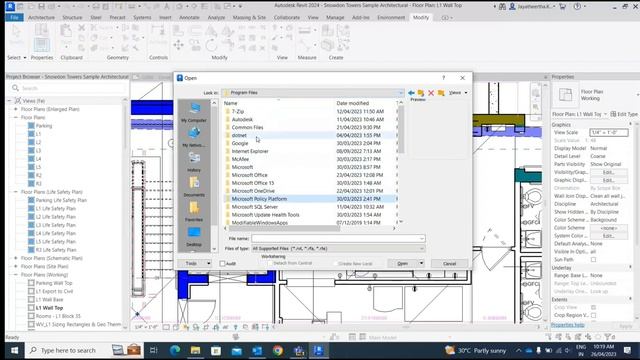Toggle Crop Region Visible checkbox
This screenshot has height=360, width=640.
pyautogui.click(x=593, y=315)
